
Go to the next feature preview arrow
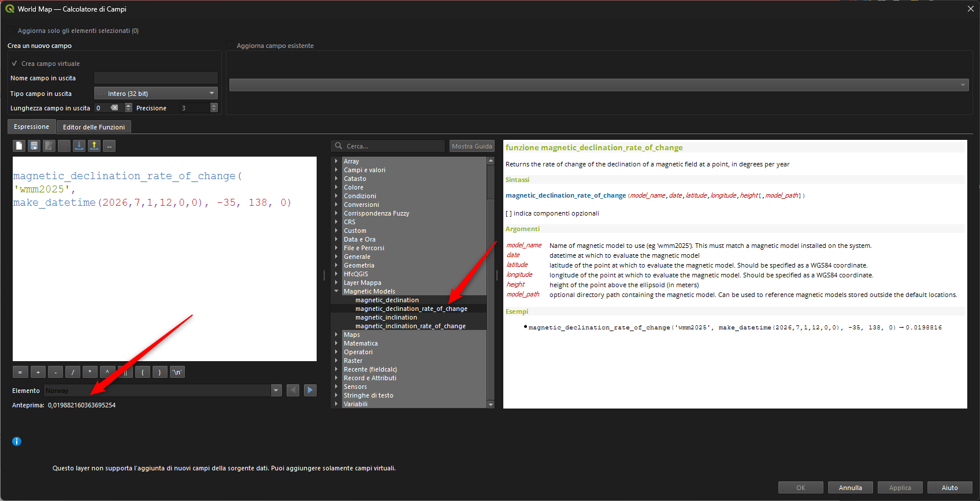click(310, 391)
